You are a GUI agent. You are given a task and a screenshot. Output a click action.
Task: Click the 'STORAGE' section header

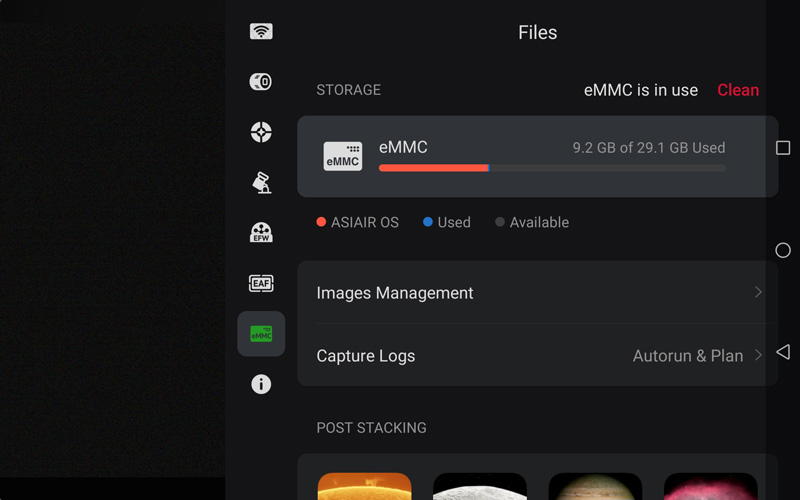(x=348, y=90)
